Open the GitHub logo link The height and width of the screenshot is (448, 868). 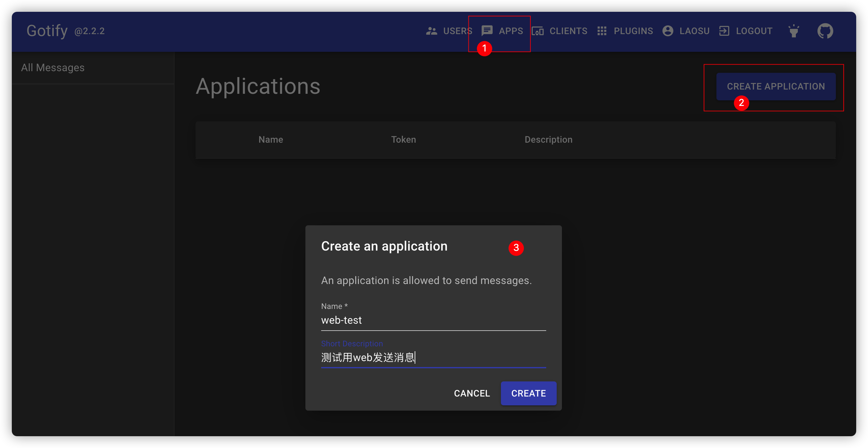(825, 31)
